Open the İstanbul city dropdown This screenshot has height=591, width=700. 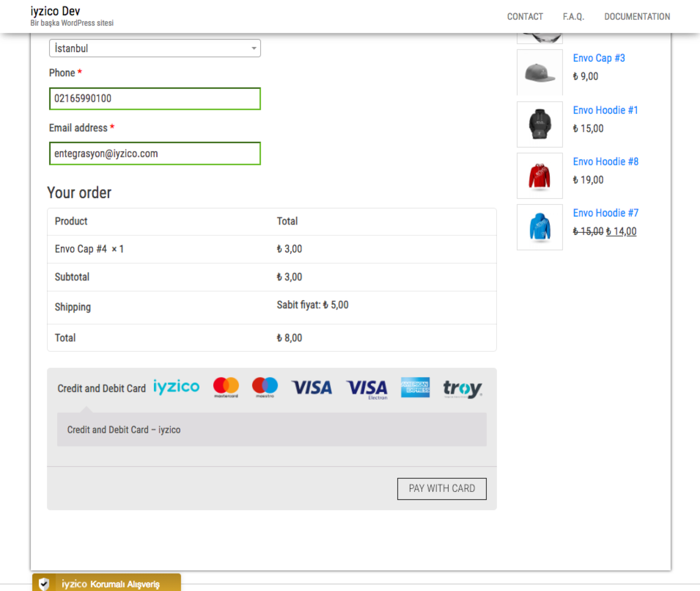pos(155,48)
